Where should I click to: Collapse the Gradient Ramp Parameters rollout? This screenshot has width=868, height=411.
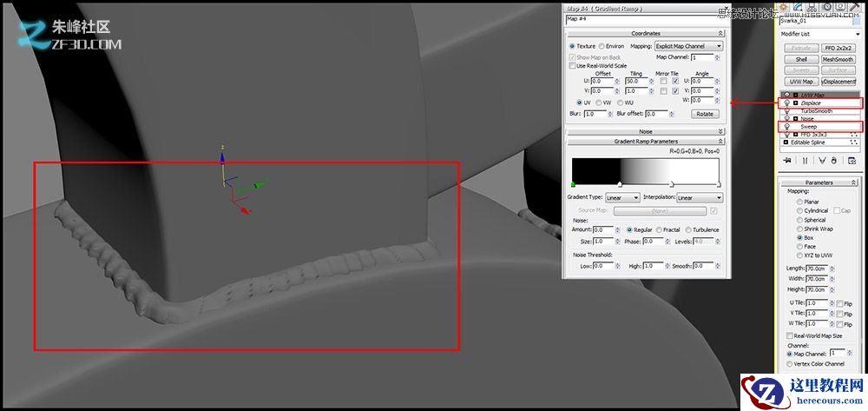point(646,142)
